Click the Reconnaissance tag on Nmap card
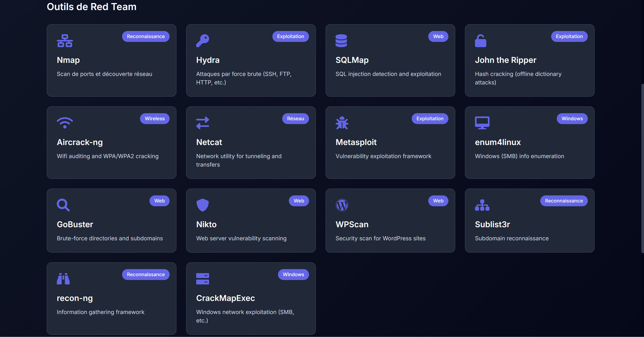 [146, 36]
